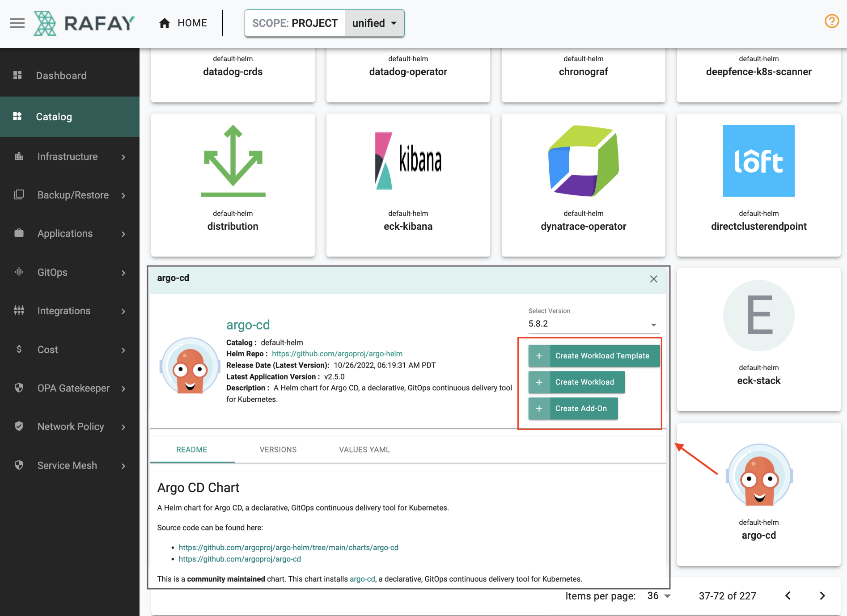The image size is (847, 616).
Task: Open the unified project scope dropdown
Action: pyautogui.click(x=375, y=23)
